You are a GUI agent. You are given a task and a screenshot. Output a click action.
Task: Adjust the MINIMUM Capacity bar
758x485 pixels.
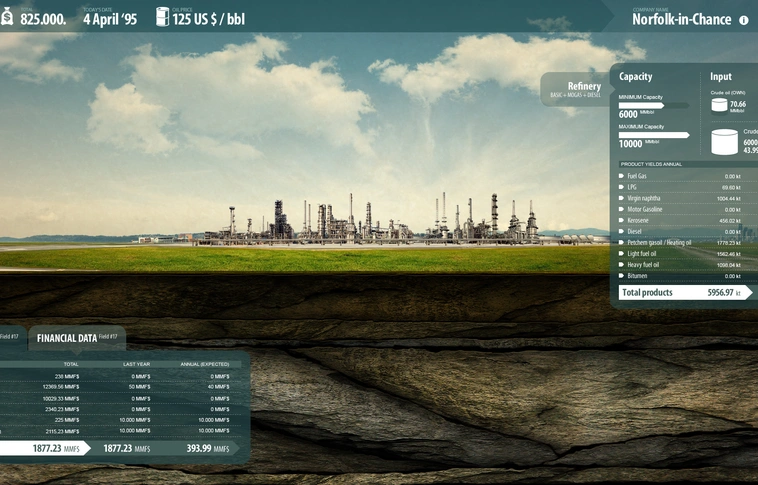[x=654, y=105]
